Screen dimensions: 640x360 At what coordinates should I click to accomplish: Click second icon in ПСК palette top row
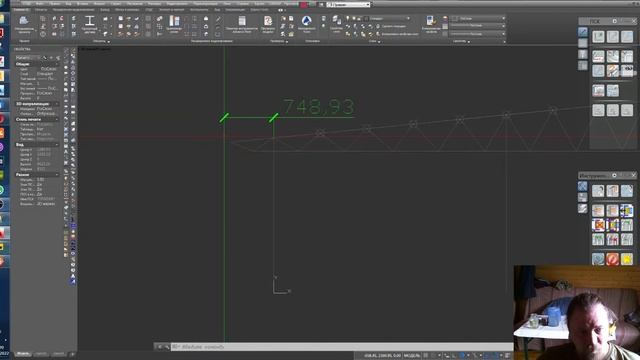(x=613, y=37)
